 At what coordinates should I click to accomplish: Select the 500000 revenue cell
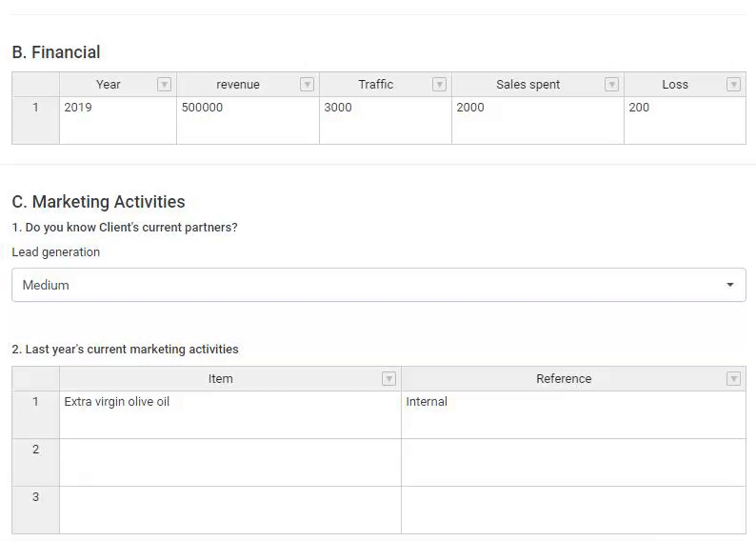248,121
